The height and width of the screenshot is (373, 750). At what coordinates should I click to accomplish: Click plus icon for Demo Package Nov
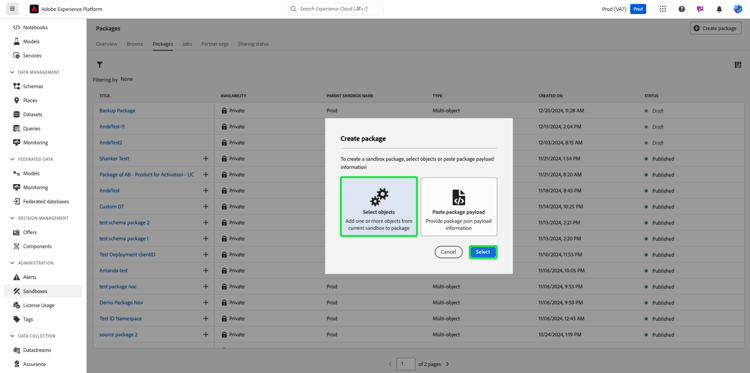pyautogui.click(x=206, y=303)
